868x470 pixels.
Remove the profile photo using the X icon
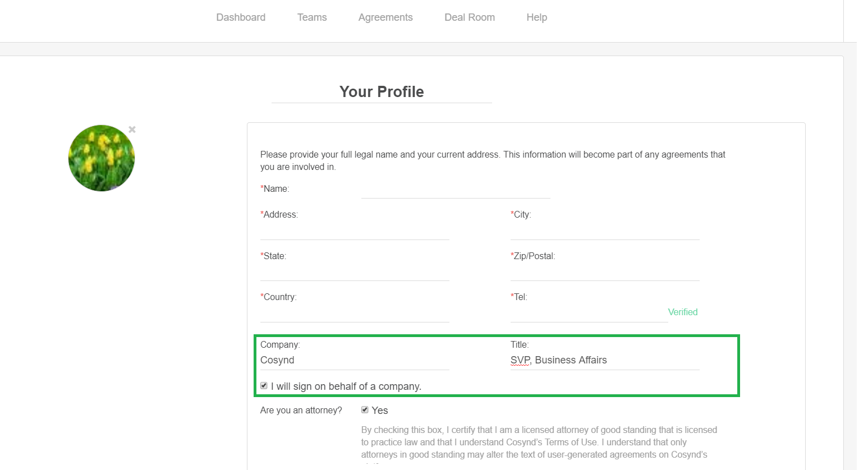click(131, 130)
